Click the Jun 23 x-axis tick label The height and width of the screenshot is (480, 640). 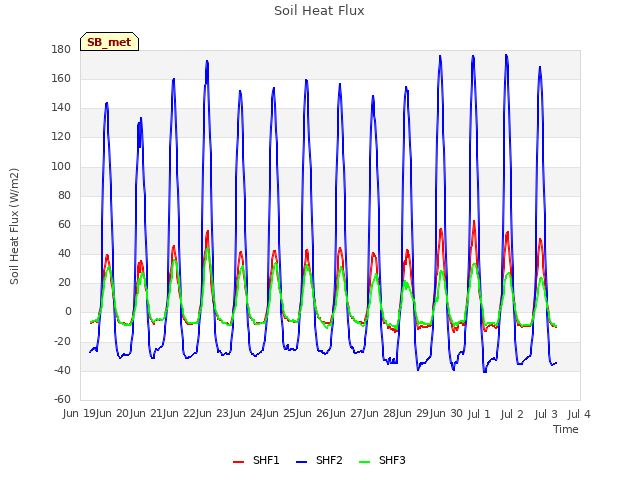coord(214,413)
